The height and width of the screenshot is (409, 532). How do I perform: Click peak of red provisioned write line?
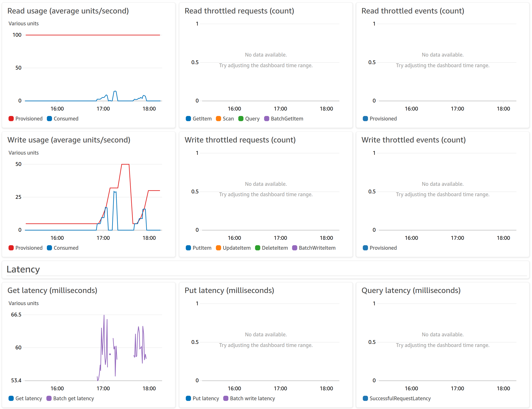pyautogui.click(x=125, y=164)
